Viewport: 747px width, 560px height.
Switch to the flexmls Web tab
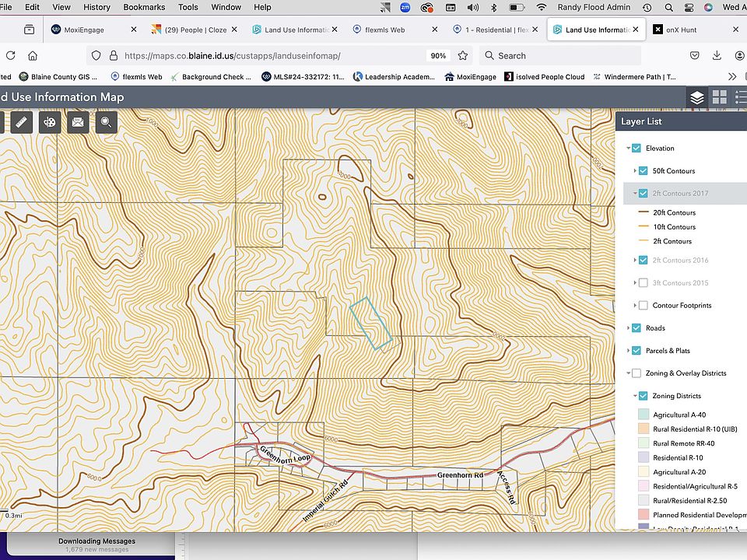[x=395, y=30]
